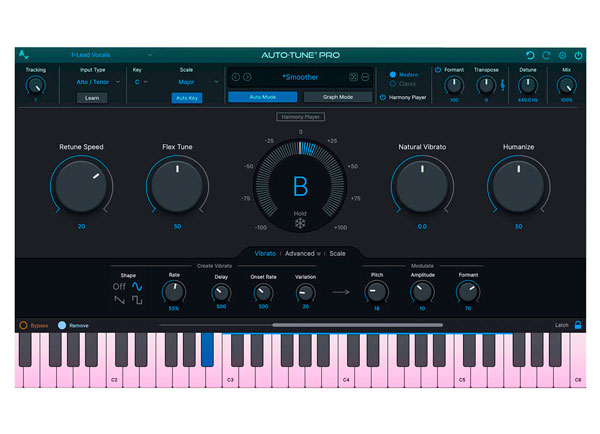Click the top-bar Formant knob showing 100
This screenshot has width=600, height=434.
454,85
